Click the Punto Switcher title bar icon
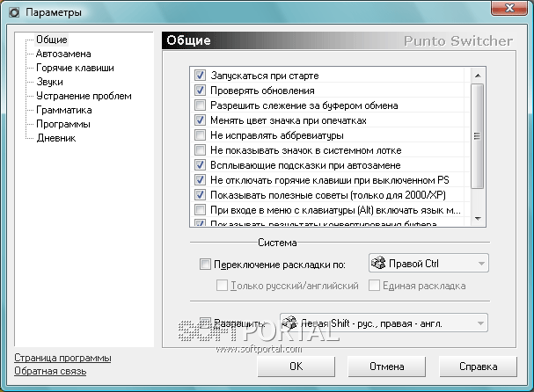Image resolution: width=534 pixels, height=392 pixels. [x=14, y=13]
